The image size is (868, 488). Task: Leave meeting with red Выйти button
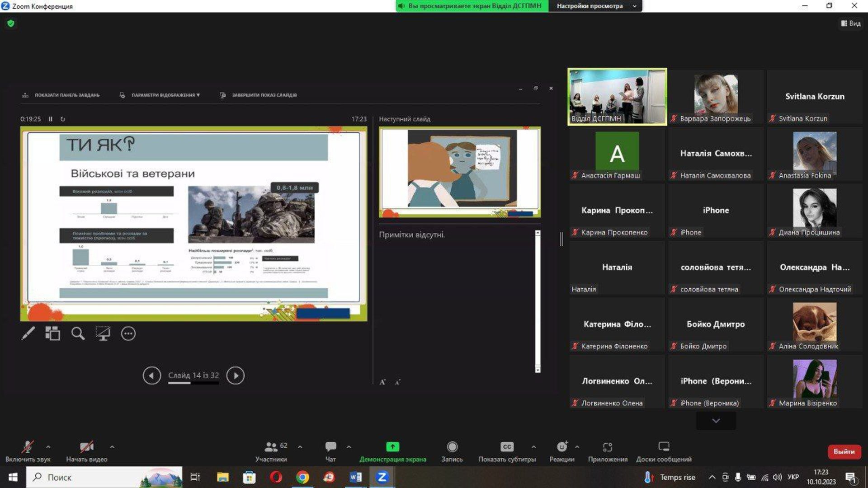[x=844, y=451]
